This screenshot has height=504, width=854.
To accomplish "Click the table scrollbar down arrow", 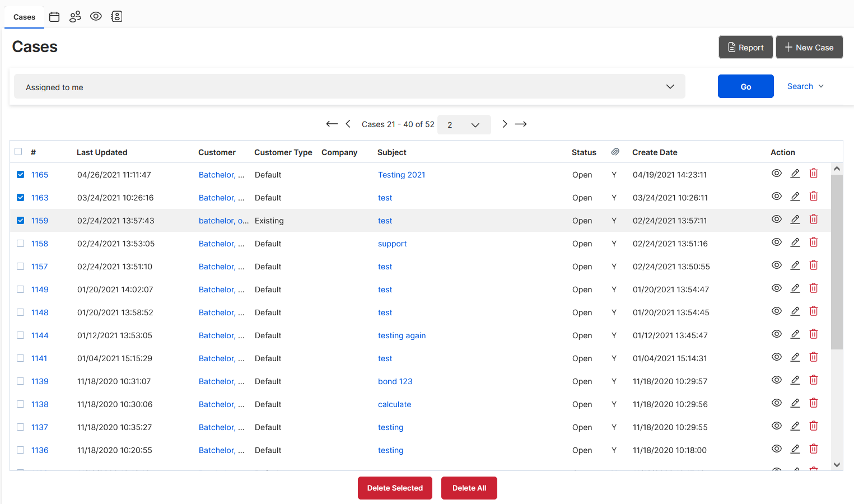I will pos(837,464).
